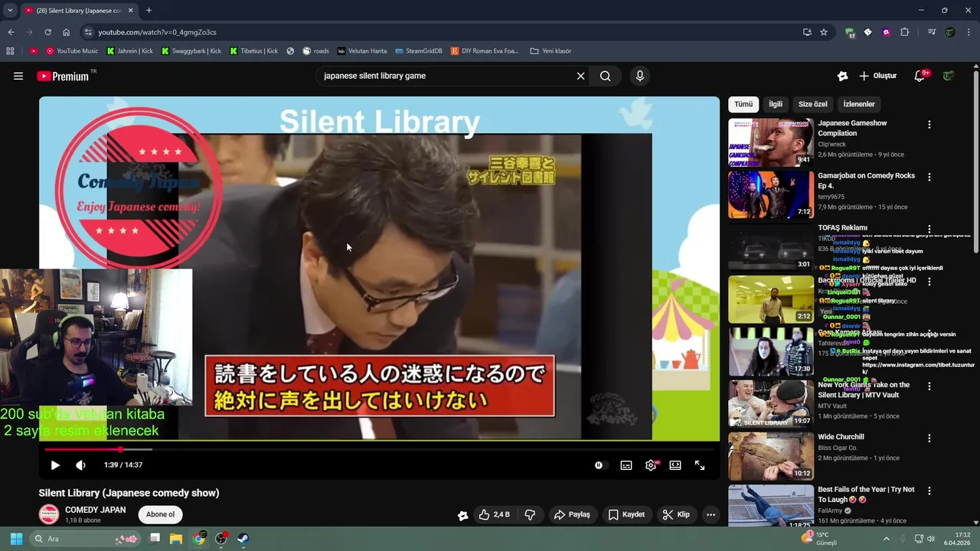Open the tab search chevron at top left

click(x=10, y=11)
